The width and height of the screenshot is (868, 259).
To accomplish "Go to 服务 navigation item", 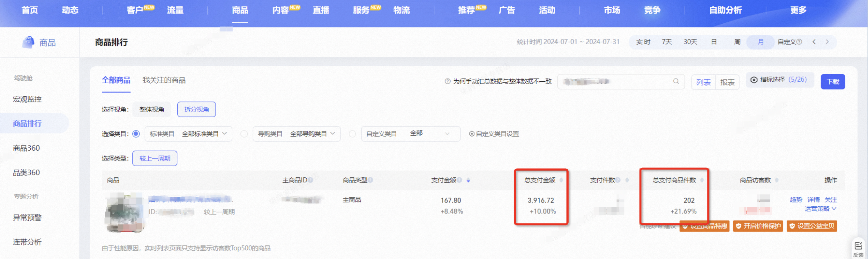I will click(x=362, y=10).
